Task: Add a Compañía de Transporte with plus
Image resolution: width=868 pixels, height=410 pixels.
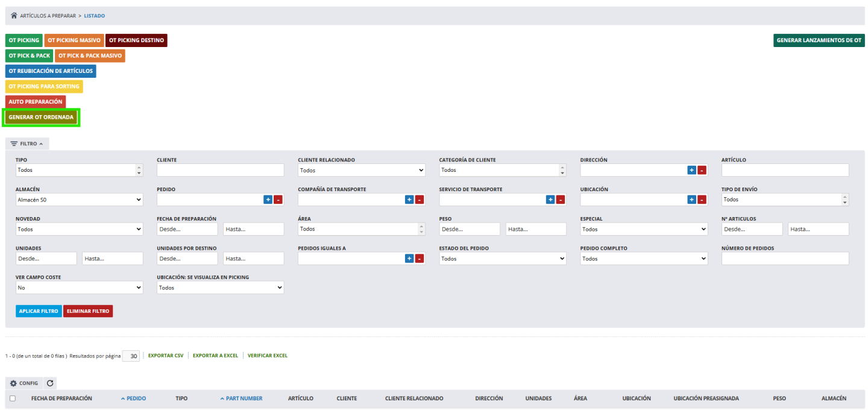Action: (x=409, y=200)
